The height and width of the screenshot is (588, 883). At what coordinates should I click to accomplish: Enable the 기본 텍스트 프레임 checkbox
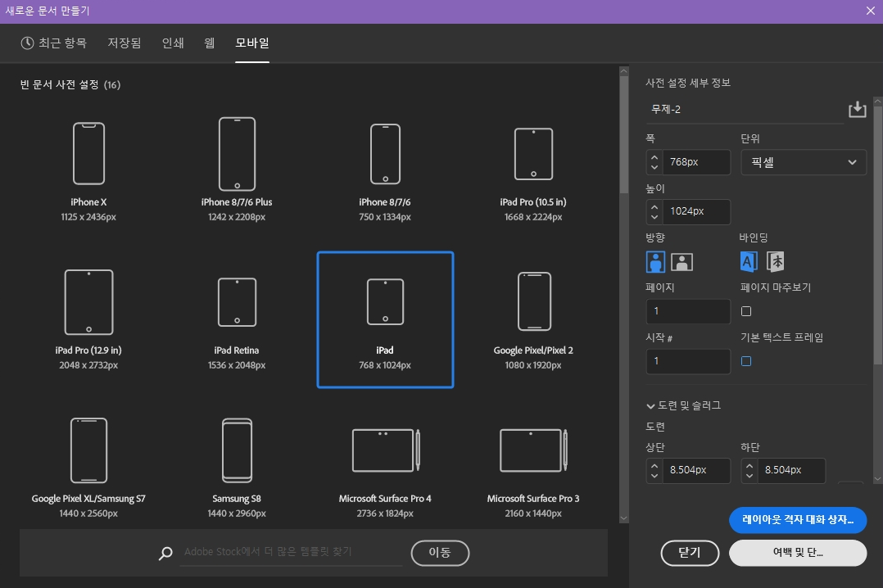746,361
